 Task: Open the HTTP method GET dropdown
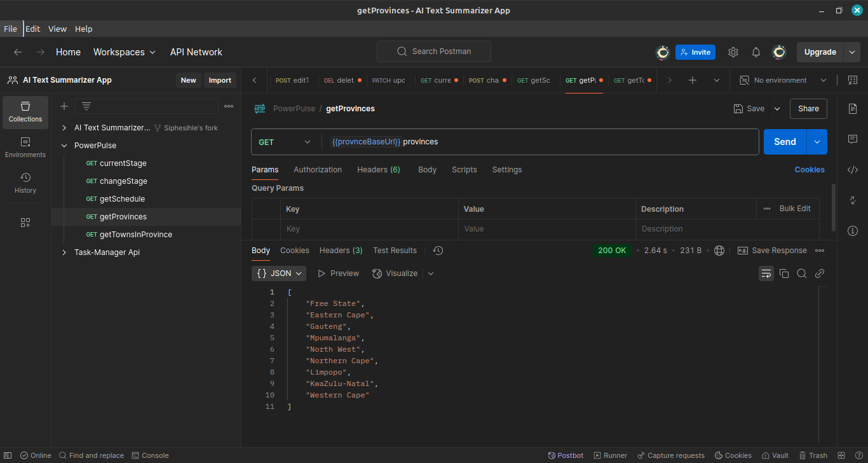(285, 142)
